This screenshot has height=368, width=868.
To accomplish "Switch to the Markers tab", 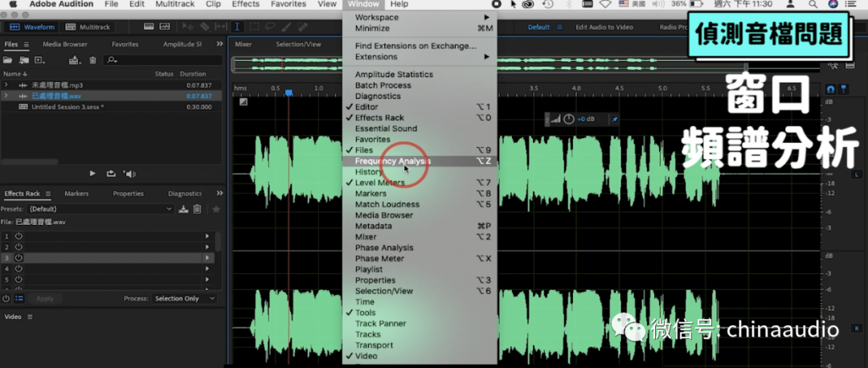I will (x=76, y=193).
